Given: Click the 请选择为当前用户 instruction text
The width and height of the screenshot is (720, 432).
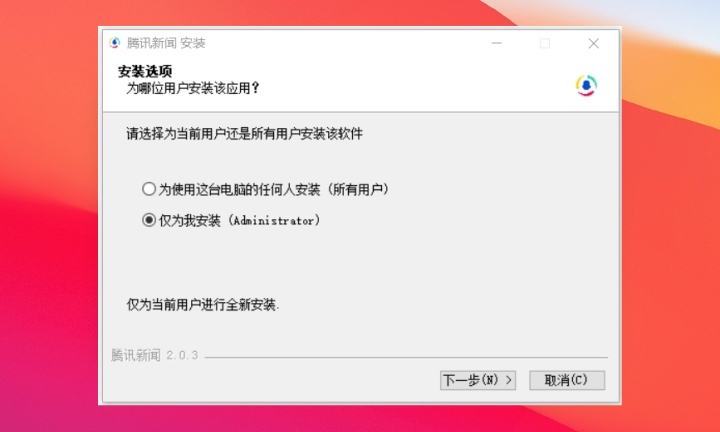Looking at the screenshot, I should [245, 134].
